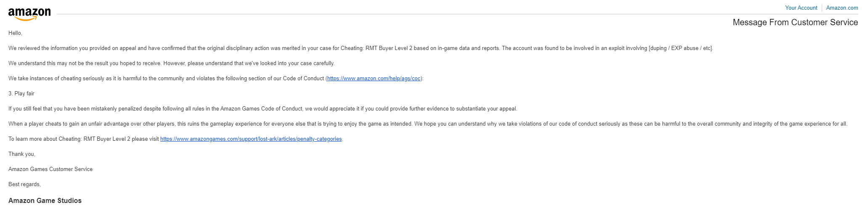Click the Message From Customer Service heading
868x208 pixels.
pyautogui.click(x=795, y=23)
